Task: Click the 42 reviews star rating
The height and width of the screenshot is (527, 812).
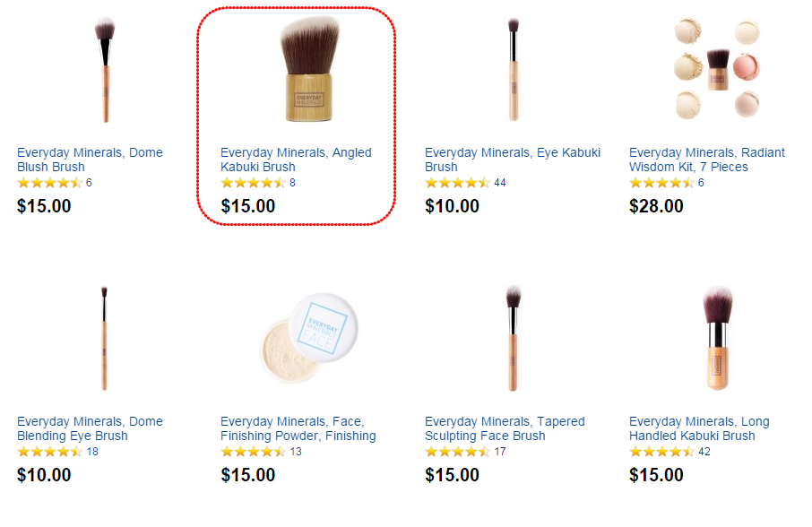Action: tap(661, 452)
